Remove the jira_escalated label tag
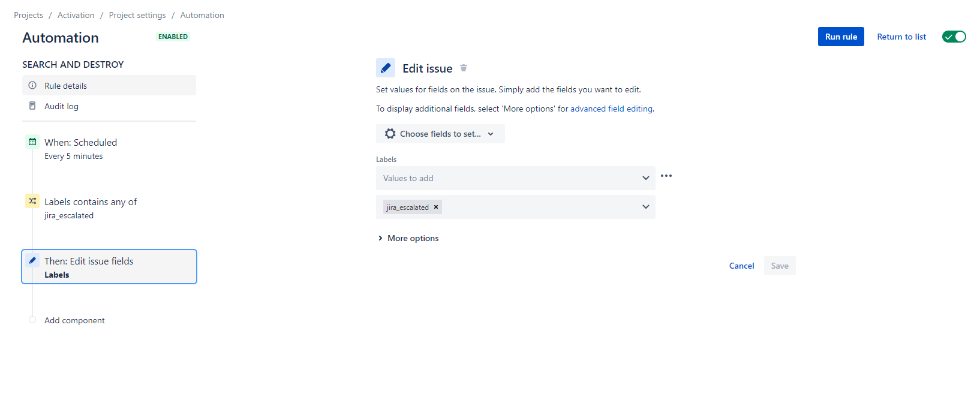Viewport: 980px width, 409px height. pyautogui.click(x=436, y=207)
